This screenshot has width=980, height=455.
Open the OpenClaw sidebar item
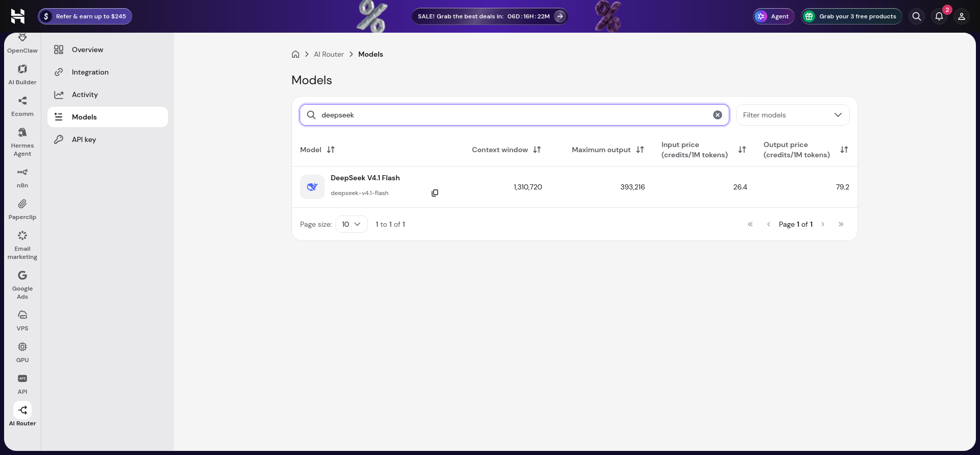[22, 43]
